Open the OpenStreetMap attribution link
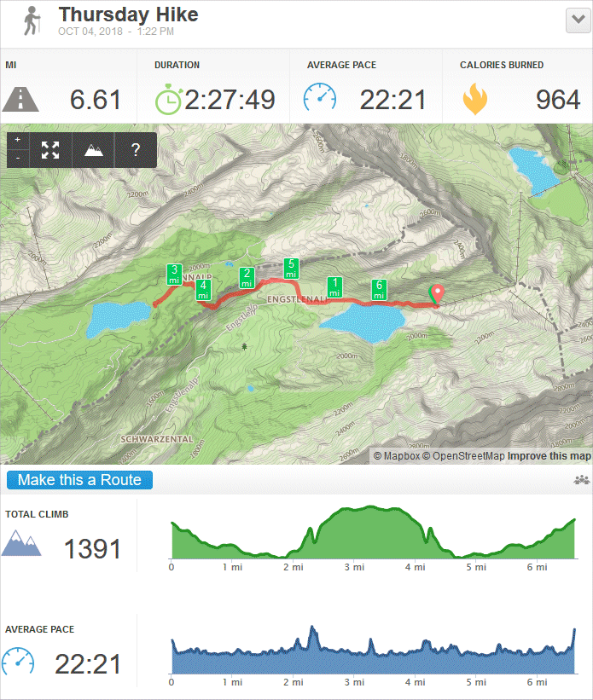The width and height of the screenshot is (593, 700). coord(463,456)
